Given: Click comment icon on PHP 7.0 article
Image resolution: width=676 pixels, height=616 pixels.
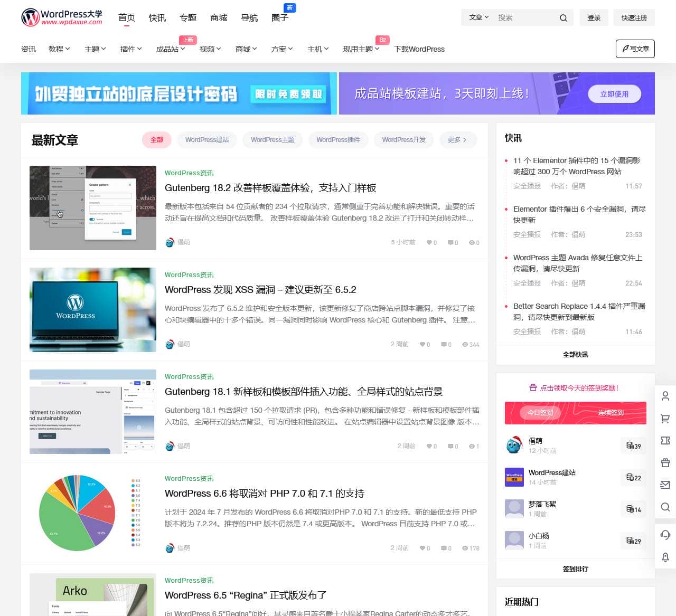Looking at the screenshot, I should pyautogui.click(x=444, y=548).
